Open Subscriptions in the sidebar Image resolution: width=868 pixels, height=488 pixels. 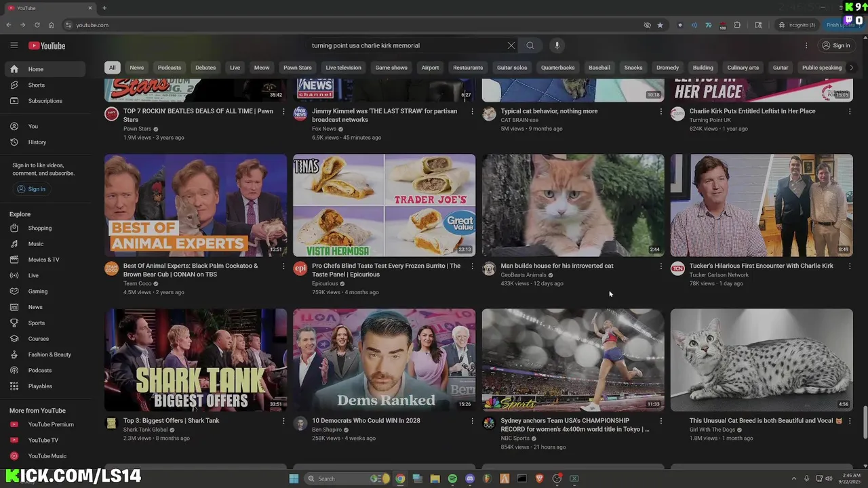point(45,101)
